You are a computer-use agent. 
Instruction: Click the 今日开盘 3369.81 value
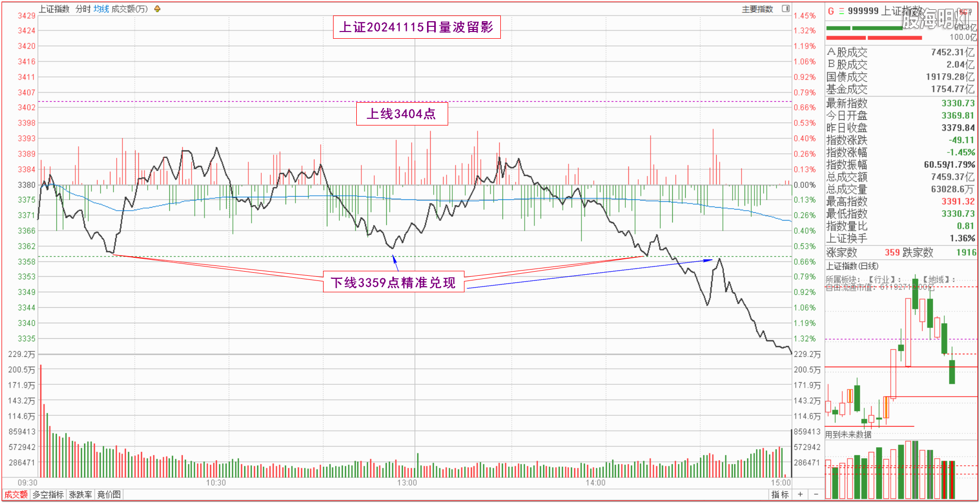coord(958,116)
